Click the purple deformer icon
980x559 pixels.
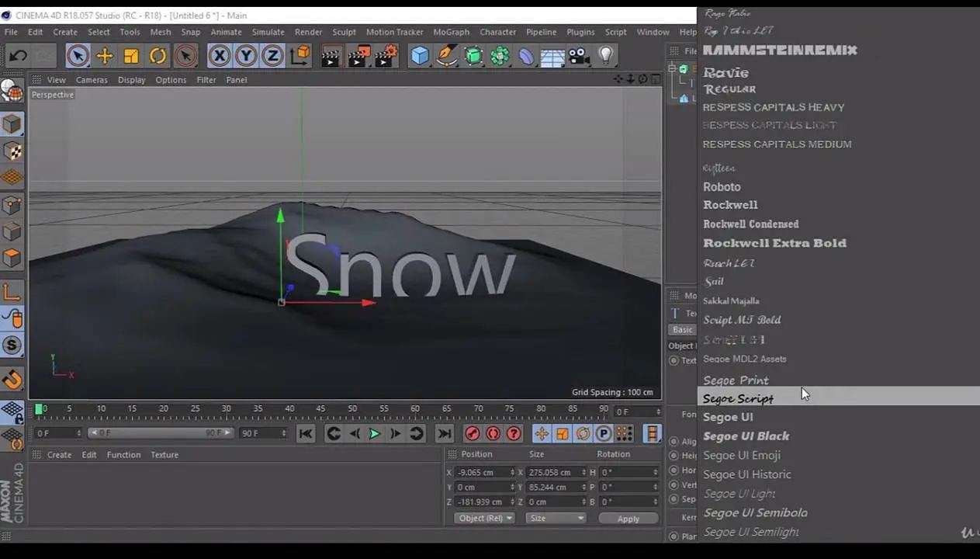tap(527, 55)
